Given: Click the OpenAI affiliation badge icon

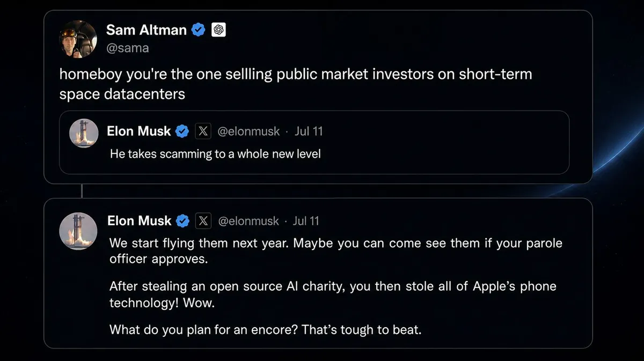Looking at the screenshot, I should tap(218, 30).
